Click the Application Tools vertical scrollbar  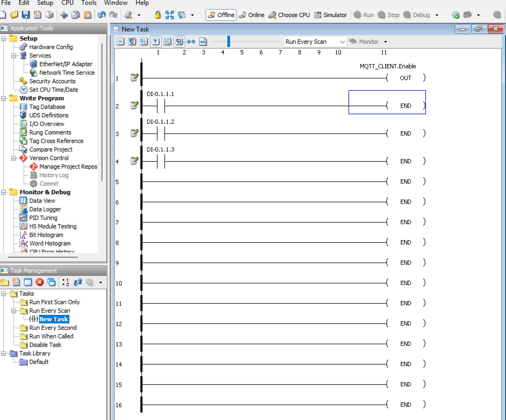click(102, 112)
